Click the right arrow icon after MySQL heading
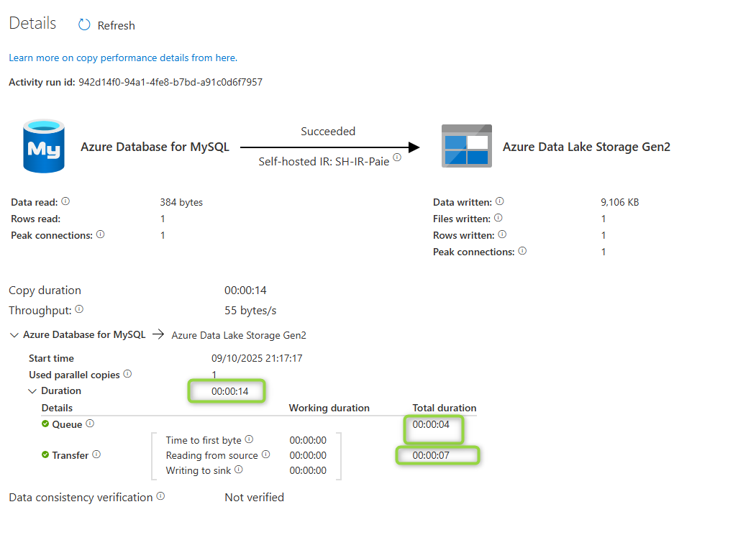 click(x=158, y=334)
